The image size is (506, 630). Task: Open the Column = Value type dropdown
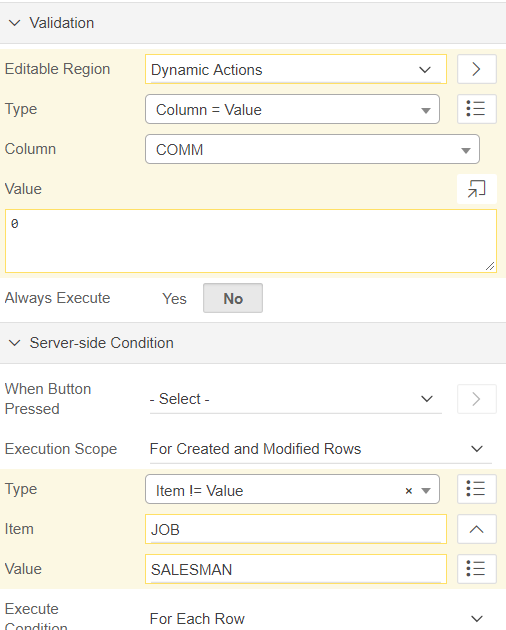[292, 109]
